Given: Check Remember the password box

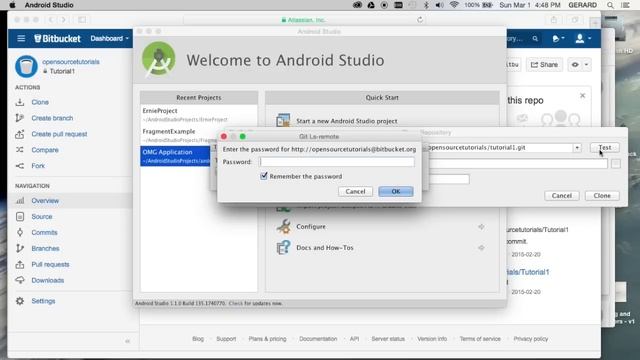Looking at the screenshot, I should tap(264, 176).
